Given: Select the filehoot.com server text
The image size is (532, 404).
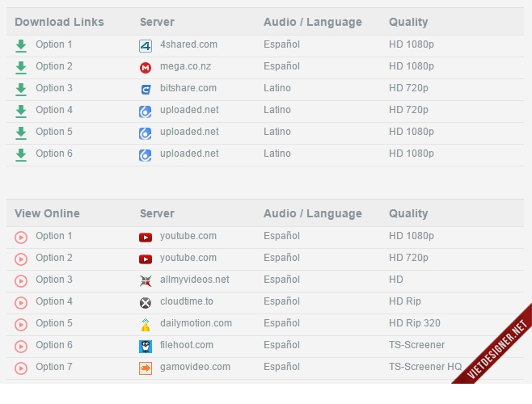Looking at the screenshot, I should 187,345.
